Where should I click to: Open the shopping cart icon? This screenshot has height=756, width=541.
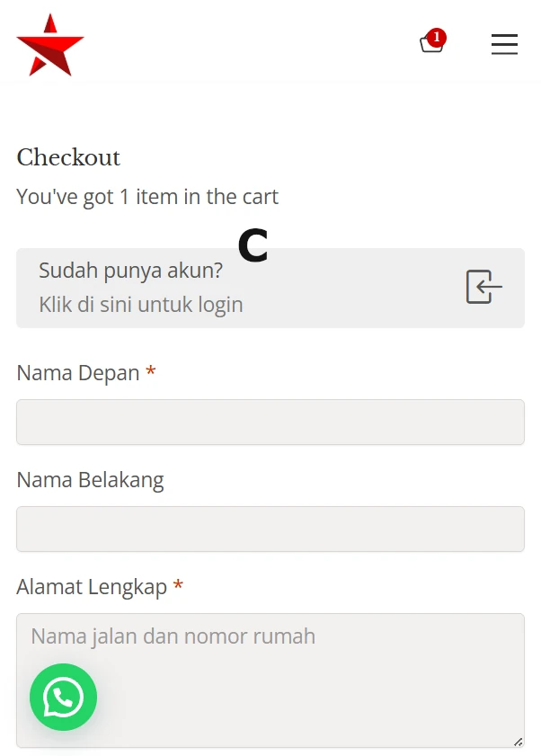coord(430,43)
